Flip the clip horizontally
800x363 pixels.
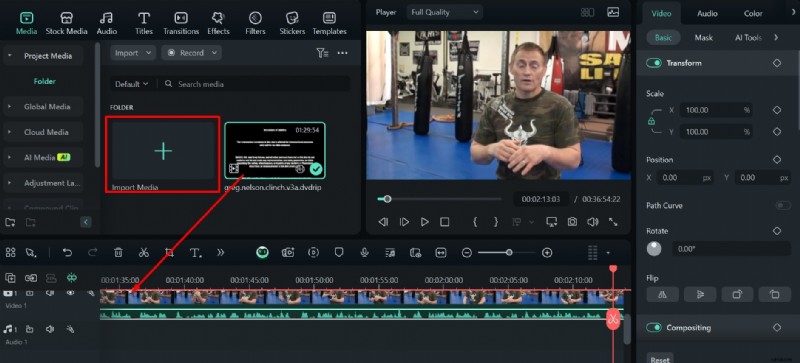point(662,295)
